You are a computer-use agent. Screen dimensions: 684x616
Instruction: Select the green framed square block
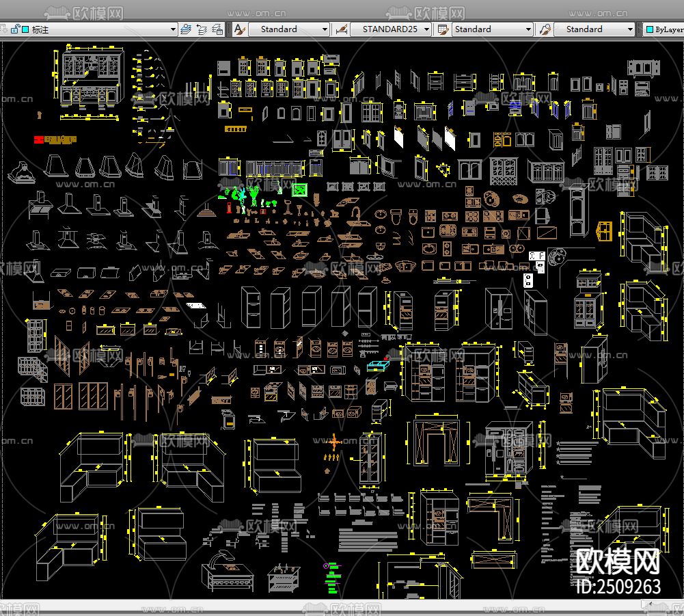pos(299,191)
